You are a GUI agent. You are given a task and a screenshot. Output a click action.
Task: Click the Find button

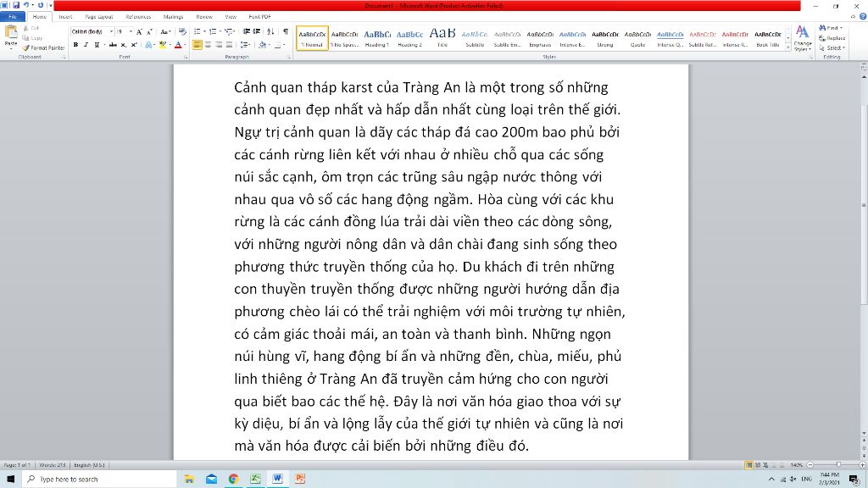pos(830,28)
